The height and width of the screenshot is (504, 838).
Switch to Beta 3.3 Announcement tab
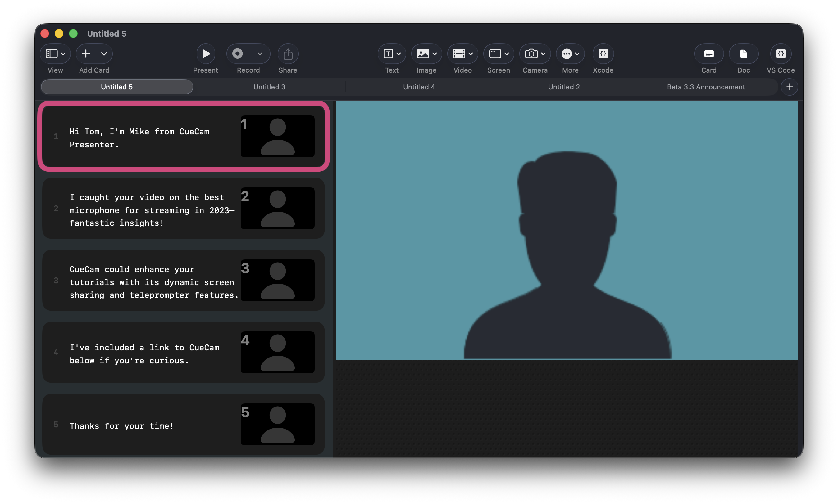705,87
